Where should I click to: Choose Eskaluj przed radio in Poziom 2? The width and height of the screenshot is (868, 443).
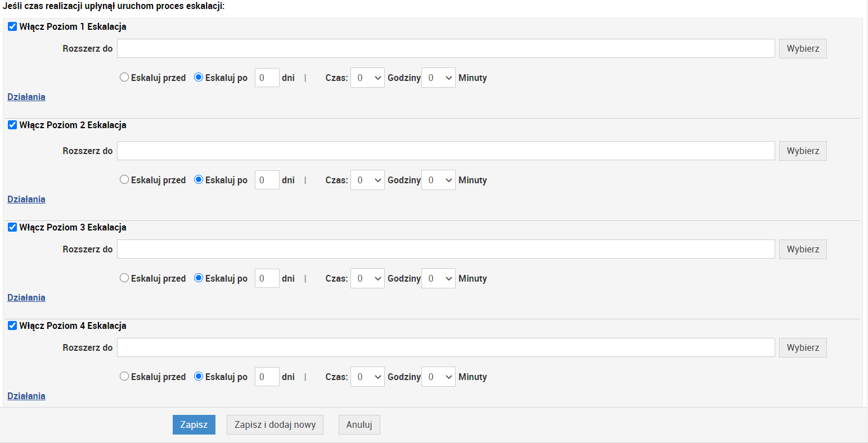click(x=124, y=180)
